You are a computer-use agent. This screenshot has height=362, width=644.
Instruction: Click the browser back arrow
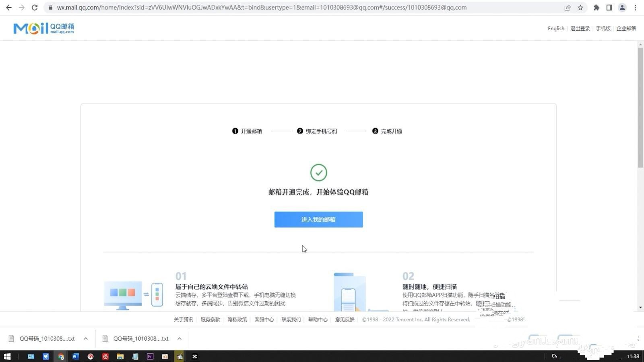point(9,8)
